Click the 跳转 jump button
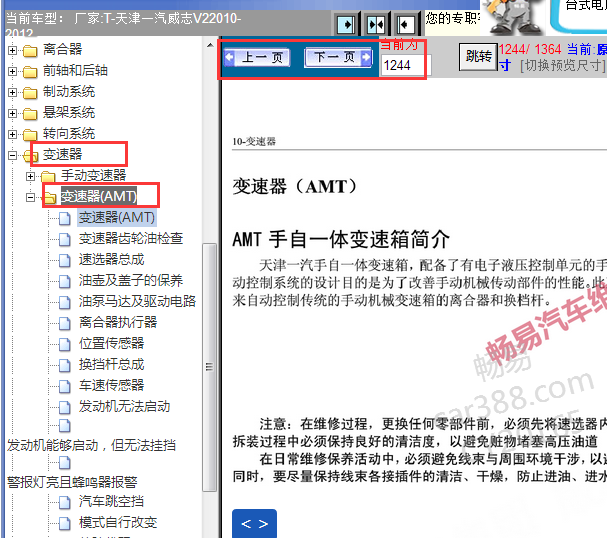607x538 pixels. (x=478, y=57)
